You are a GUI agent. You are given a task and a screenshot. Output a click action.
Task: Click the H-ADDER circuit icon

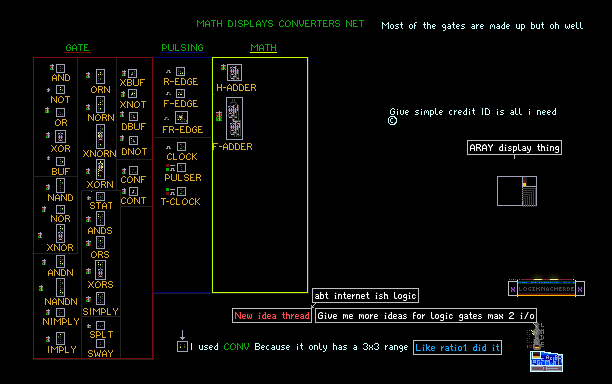tap(234, 72)
